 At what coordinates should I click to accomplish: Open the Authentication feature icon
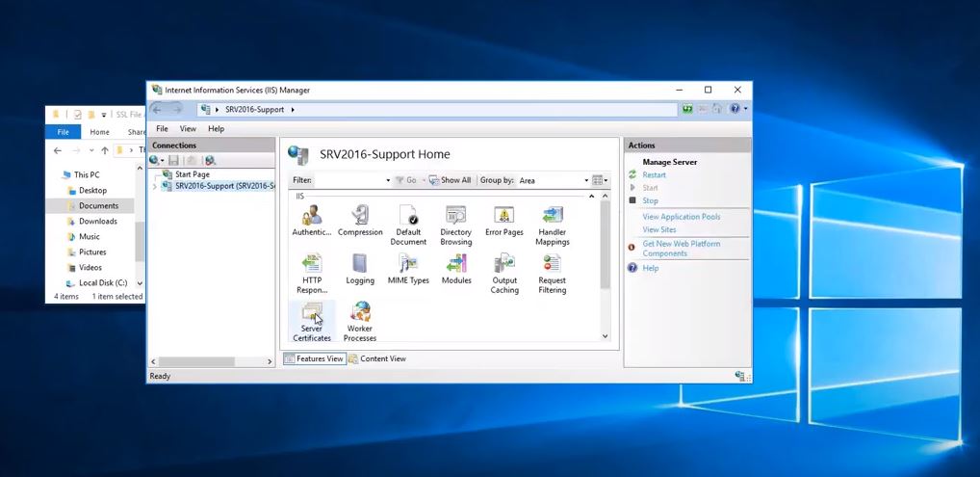pyautogui.click(x=311, y=221)
